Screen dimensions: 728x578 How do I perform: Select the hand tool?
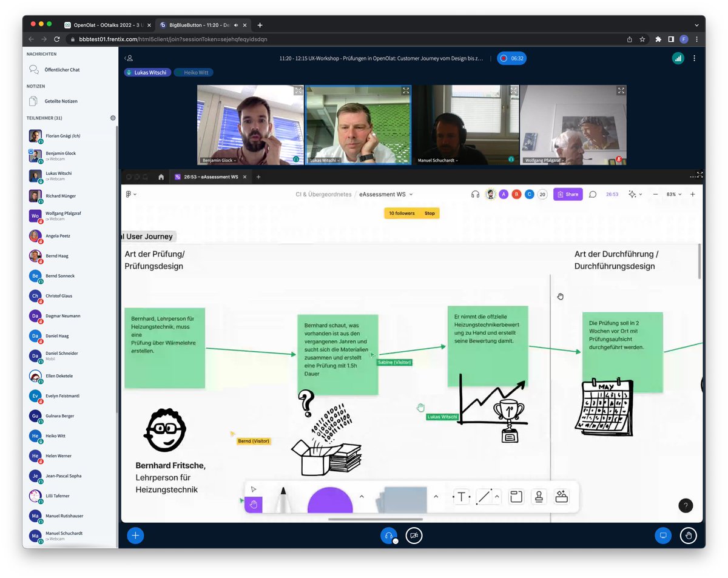(x=254, y=505)
